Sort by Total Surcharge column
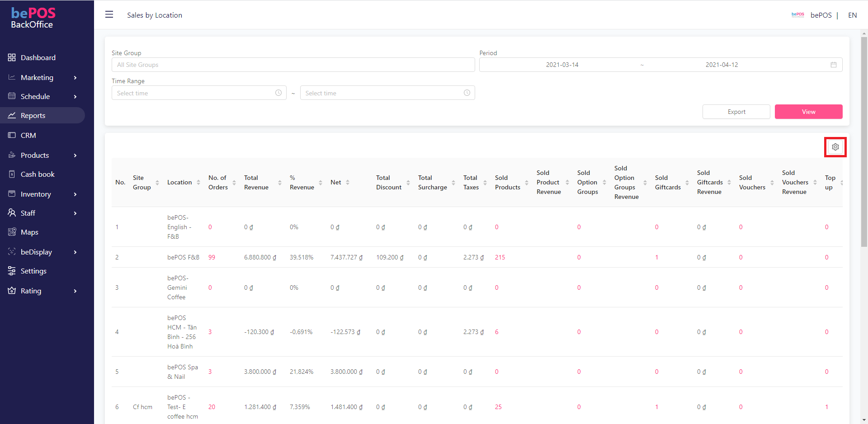 click(x=453, y=183)
